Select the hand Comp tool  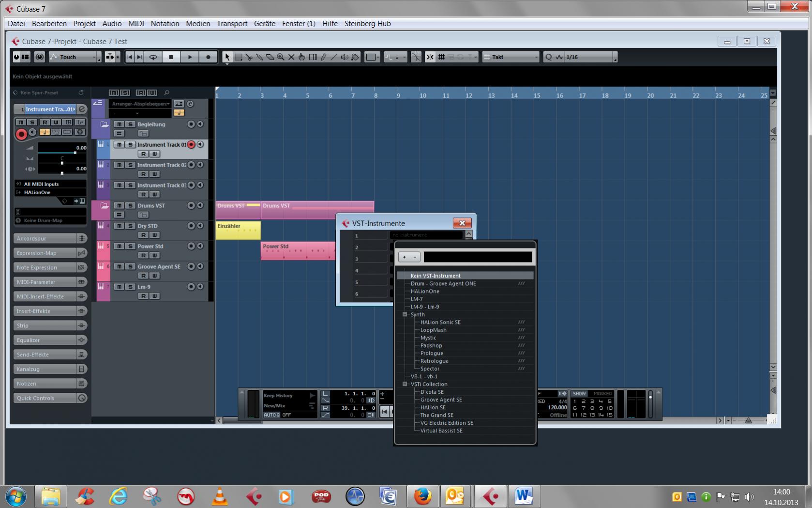302,57
